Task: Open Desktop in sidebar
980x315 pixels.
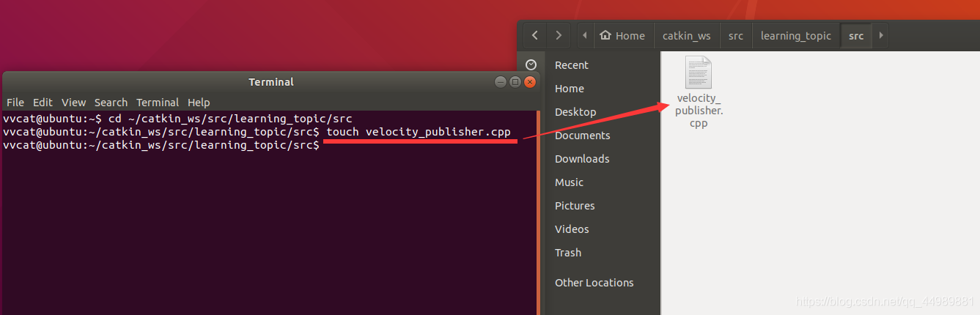Action: click(575, 112)
